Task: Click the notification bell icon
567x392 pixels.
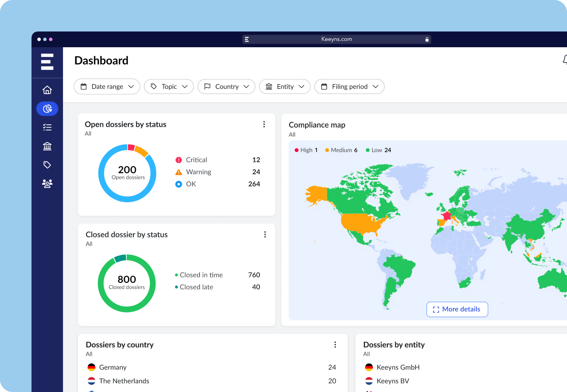Action: 565,60
